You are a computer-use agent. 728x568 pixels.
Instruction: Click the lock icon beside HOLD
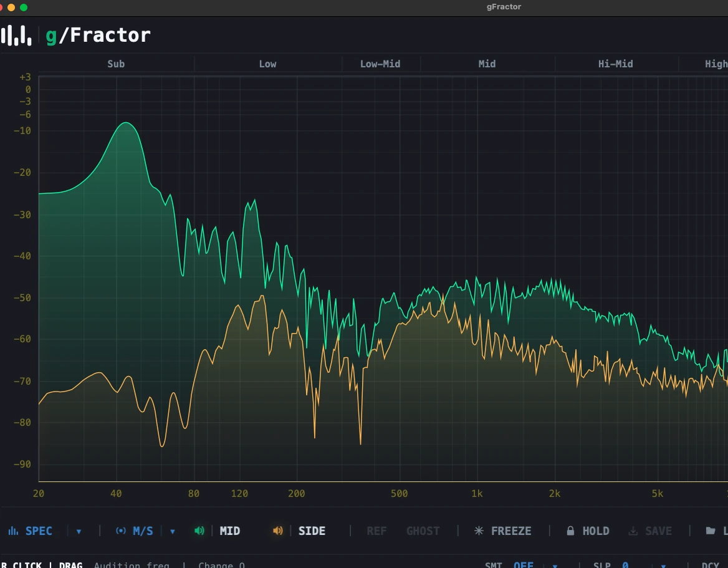tap(570, 531)
